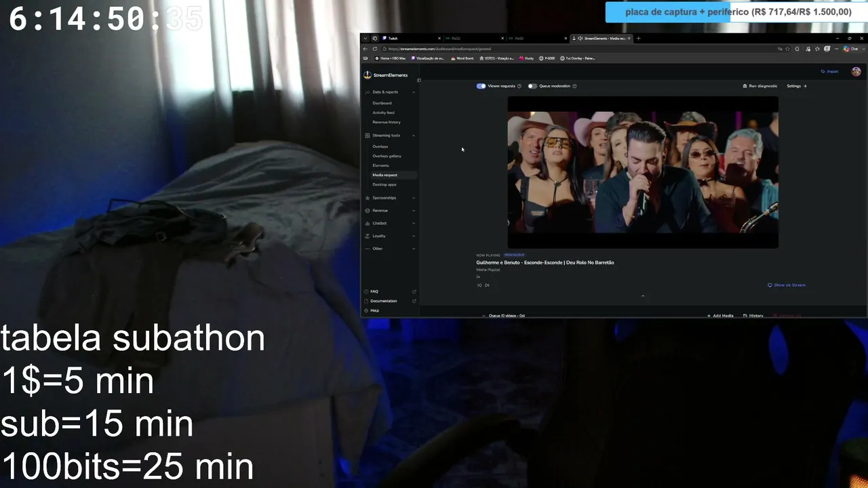Image resolution: width=868 pixels, height=488 pixels.
Task: Click the StreamElements logo in the sidebar
Action: click(x=386, y=75)
